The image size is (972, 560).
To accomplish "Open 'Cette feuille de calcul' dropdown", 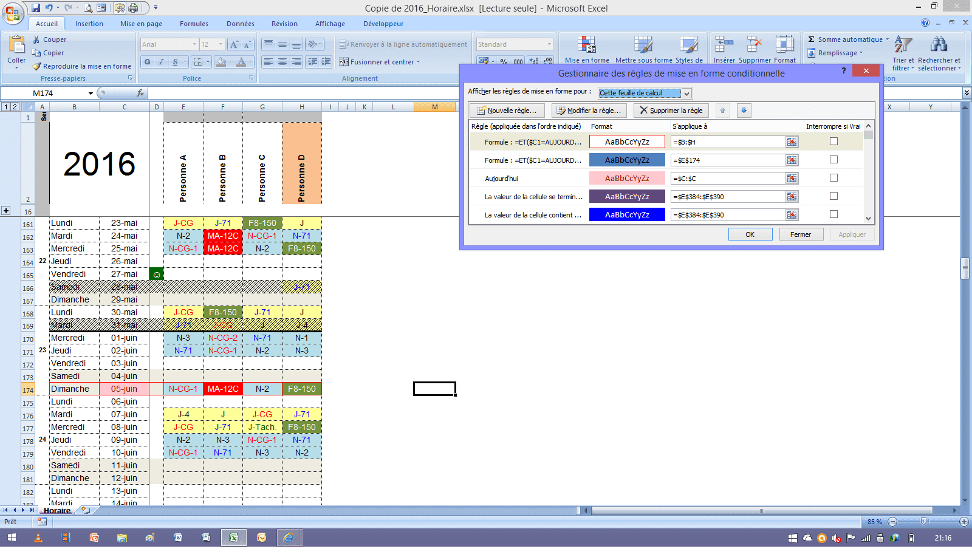I will [x=686, y=94].
